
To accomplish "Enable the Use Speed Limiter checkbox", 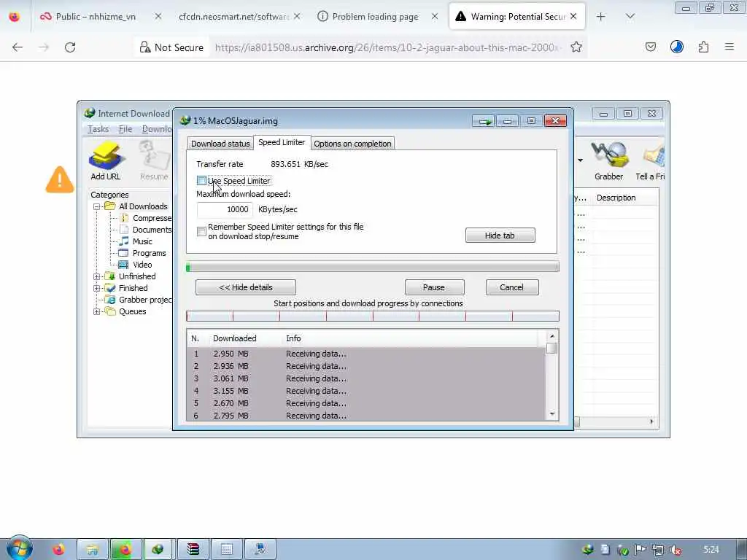I will coord(201,181).
